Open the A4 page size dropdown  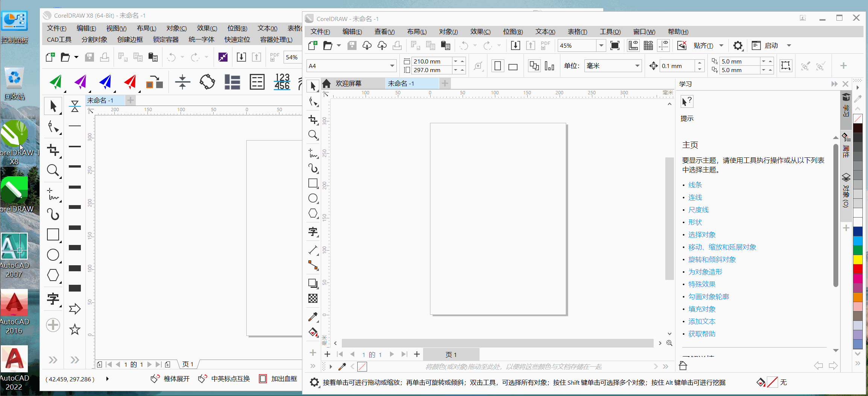[392, 66]
